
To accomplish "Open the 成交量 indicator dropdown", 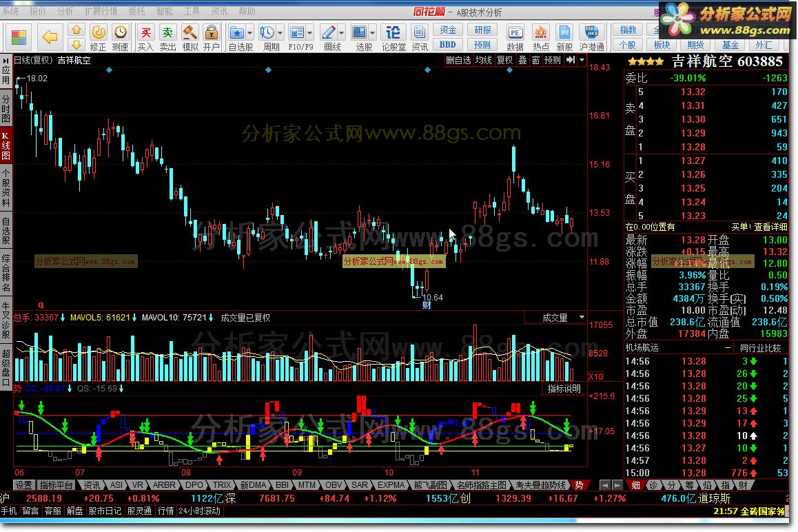I will (x=582, y=318).
